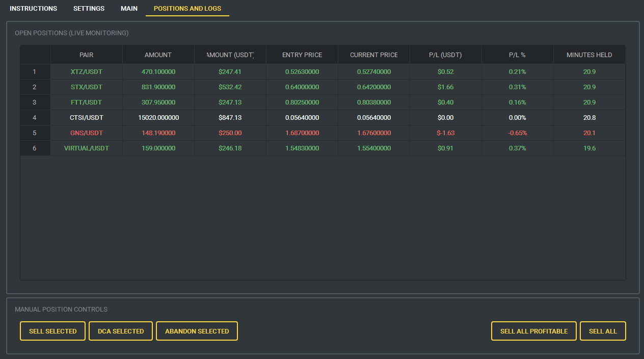Viewport: 644px width, 359px height.
Task: Select row number 4 header
Action: (x=35, y=118)
